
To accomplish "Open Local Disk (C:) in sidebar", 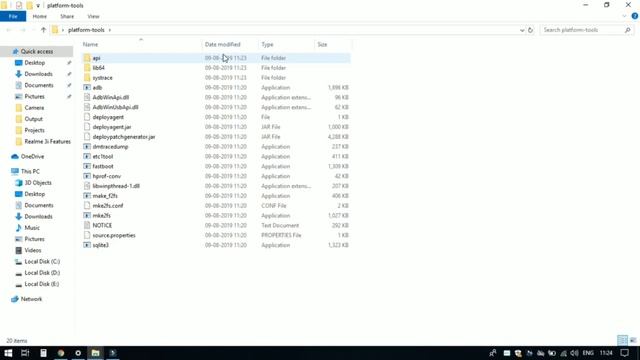I will [42, 261].
